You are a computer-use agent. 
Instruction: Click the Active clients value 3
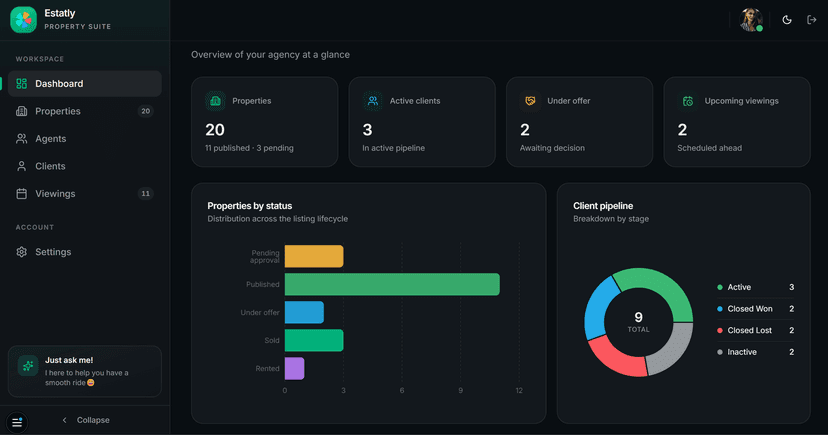pyautogui.click(x=368, y=129)
